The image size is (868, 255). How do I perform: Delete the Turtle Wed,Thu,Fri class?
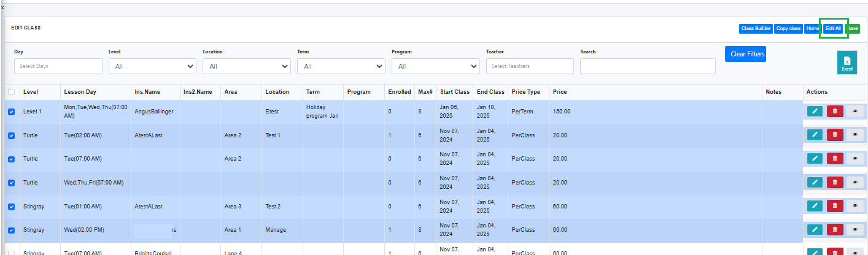(x=835, y=182)
